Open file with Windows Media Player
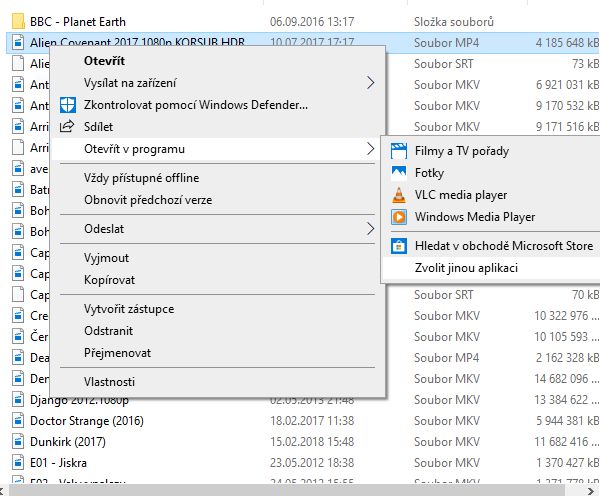 point(491,217)
